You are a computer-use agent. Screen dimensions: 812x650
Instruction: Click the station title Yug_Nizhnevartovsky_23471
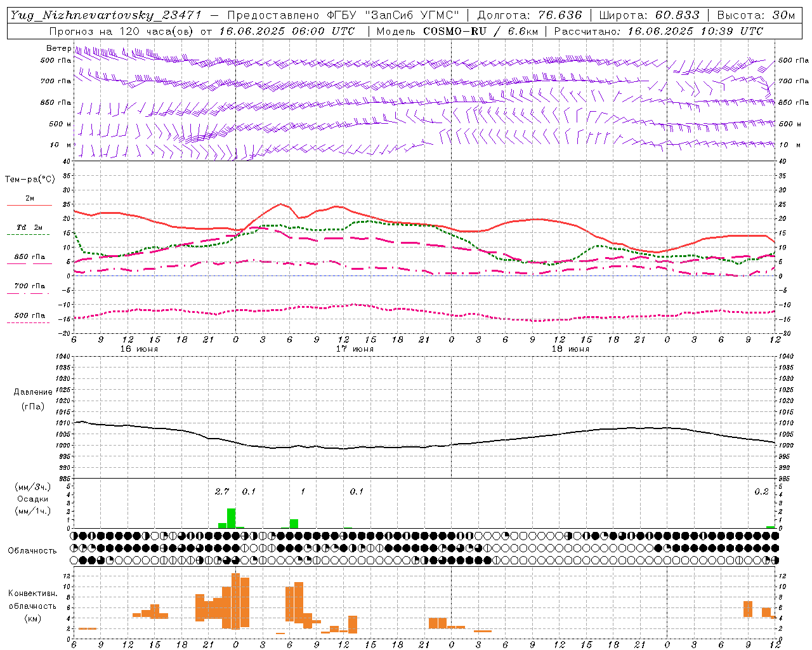105,15
